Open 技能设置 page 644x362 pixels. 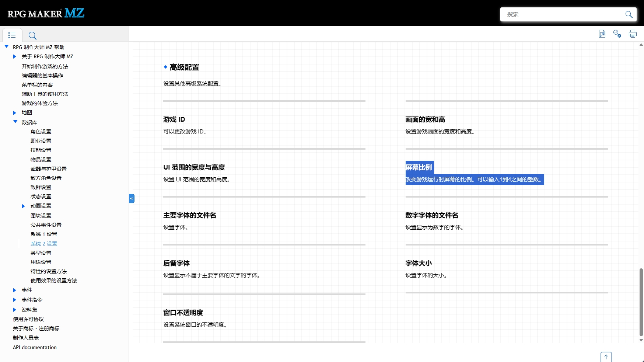41,150
